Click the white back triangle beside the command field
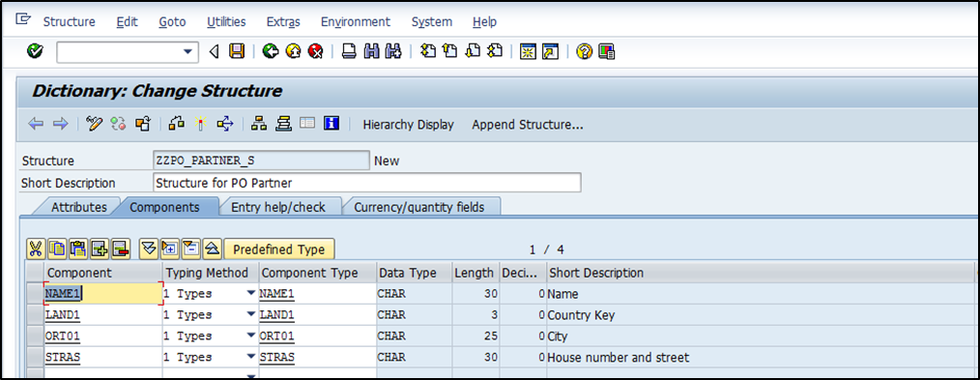The height and width of the screenshot is (380, 980). tap(215, 52)
